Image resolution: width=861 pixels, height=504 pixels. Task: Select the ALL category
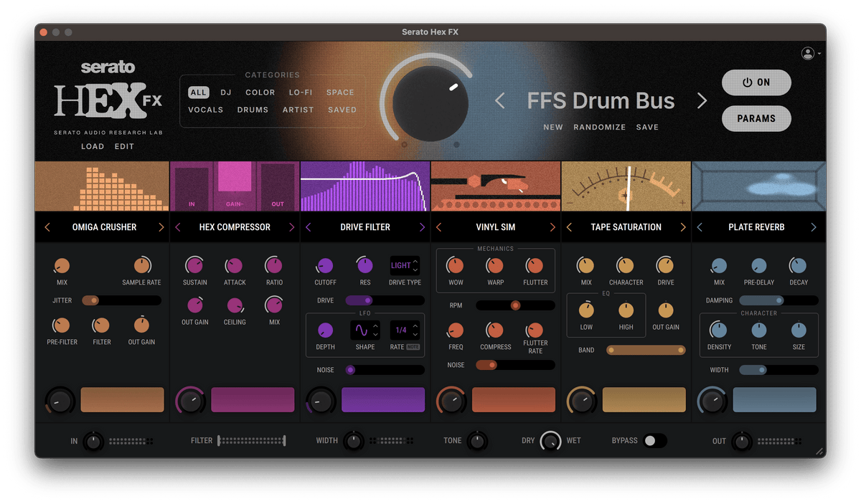[x=199, y=92]
